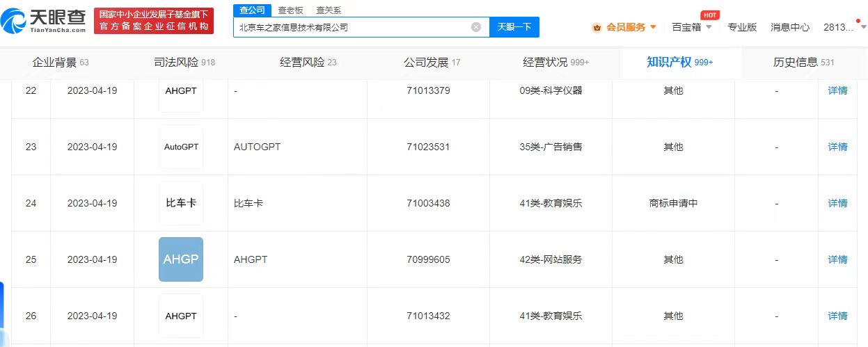The width and height of the screenshot is (868, 347).
Task: Click the 比车卡 trademark name text
Action: tap(248, 203)
